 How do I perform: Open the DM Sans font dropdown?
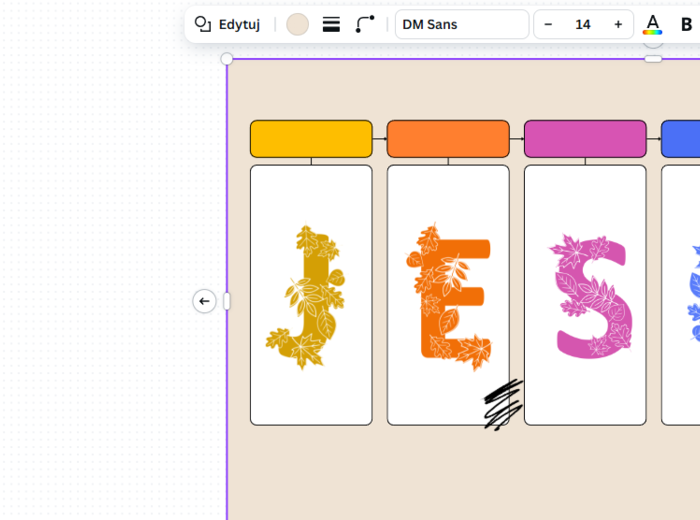[461, 24]
